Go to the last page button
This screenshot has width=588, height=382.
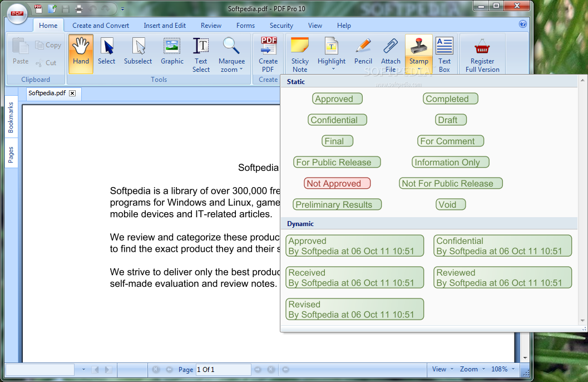271,369
